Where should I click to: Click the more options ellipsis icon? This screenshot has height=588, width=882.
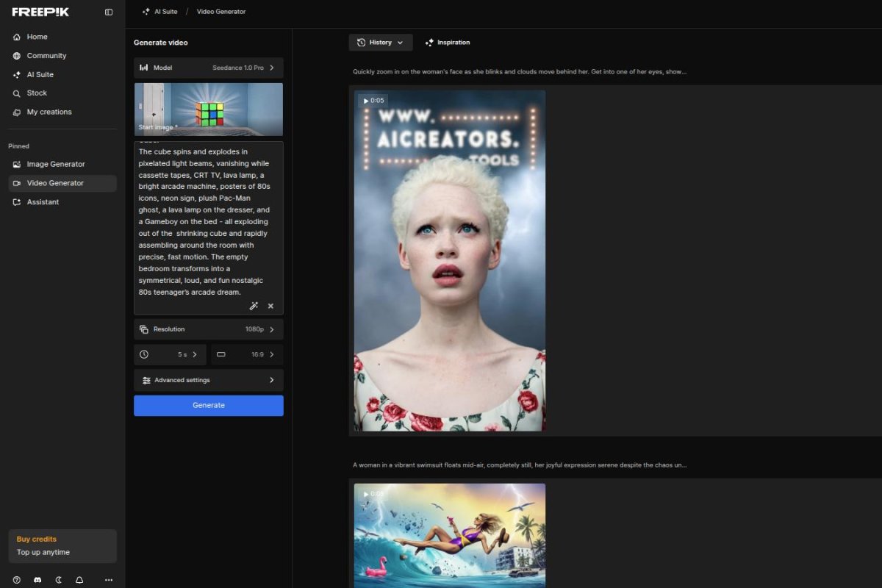[108, 579]
